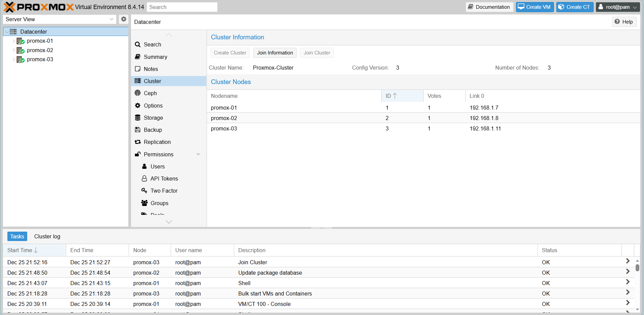Viewport: 644px width, 315px height.
Task: Select the Replication arrows icon
Action: (x=137, y=142)
